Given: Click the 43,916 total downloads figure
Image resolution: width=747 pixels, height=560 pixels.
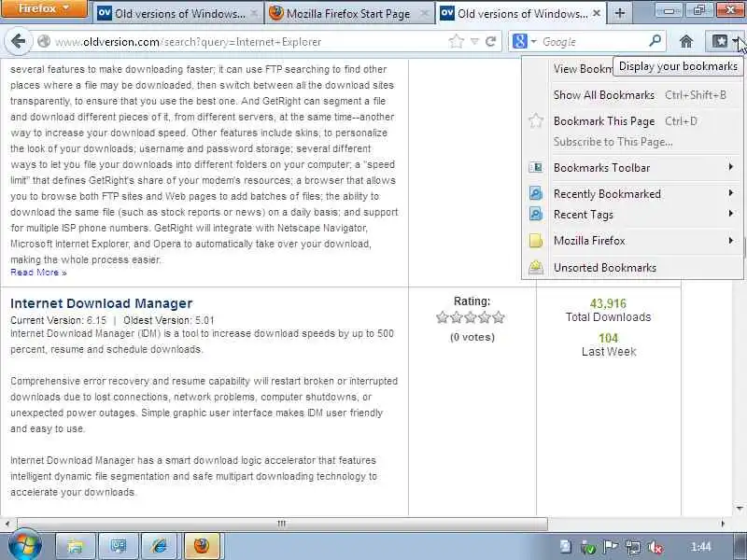Looking at the screenshot, I should 608,303.
